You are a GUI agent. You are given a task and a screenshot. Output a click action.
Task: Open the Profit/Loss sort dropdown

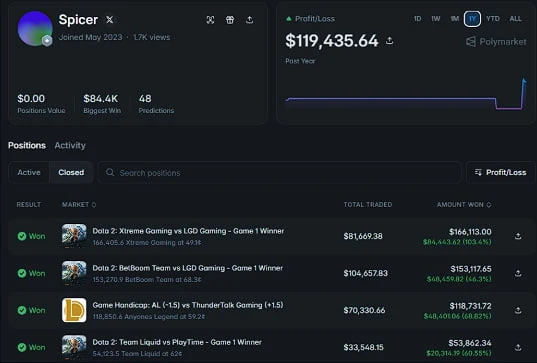pyautogui.click(x=500, y=172)
